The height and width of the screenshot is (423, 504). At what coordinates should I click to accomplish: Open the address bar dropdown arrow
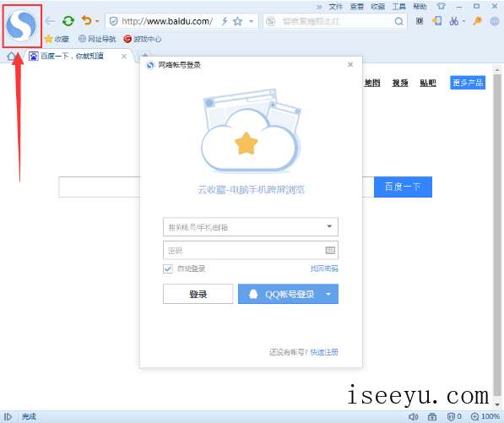(x=252, y=22)
